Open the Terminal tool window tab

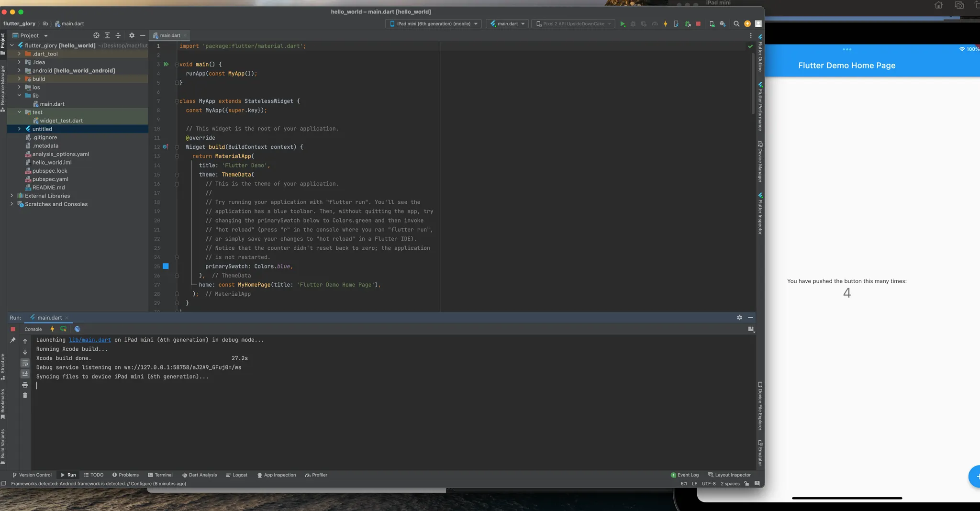pos(160,475)
